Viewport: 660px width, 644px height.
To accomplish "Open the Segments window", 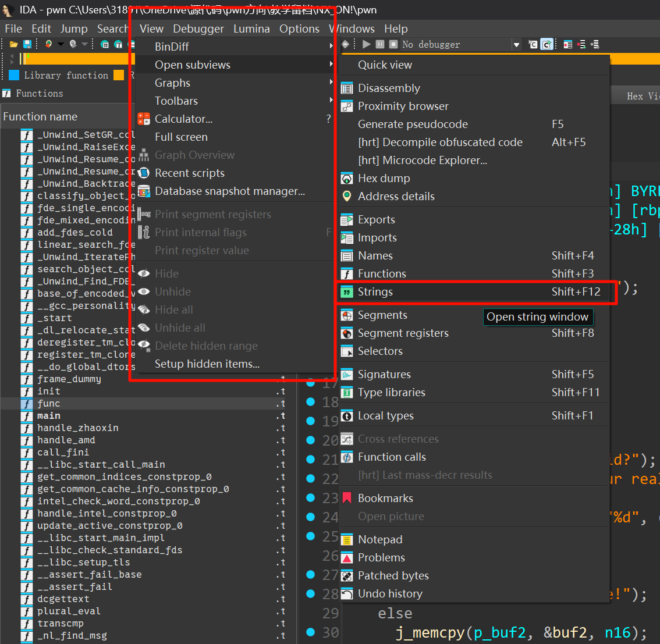I will coord(474,315).
